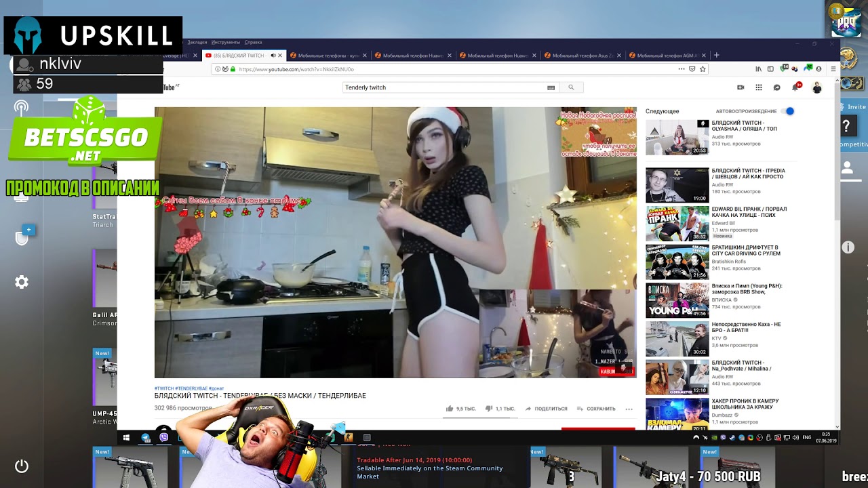Toggle the Автовоспроизведение autoplay switch
Screen dimensions: 868x488
787,111
